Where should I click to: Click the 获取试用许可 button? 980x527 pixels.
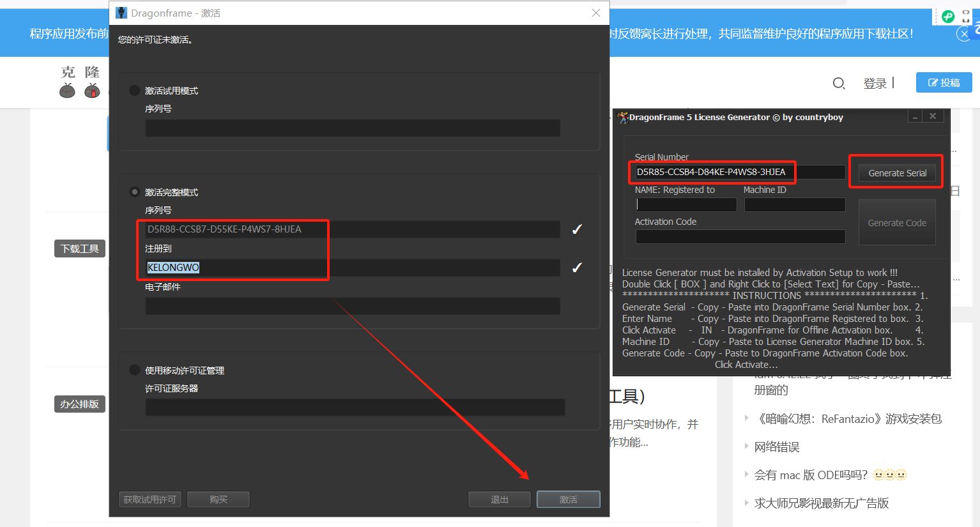(150, 500)
